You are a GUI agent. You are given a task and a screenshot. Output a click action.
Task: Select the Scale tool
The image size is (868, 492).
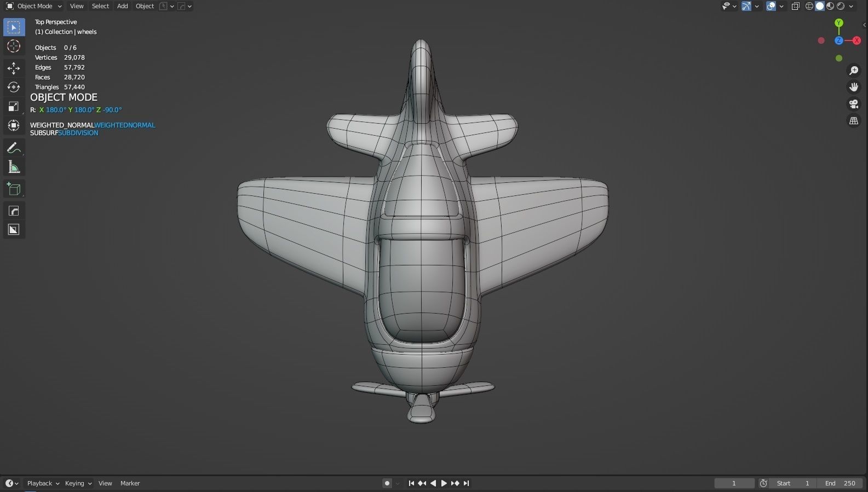[14, 106]
